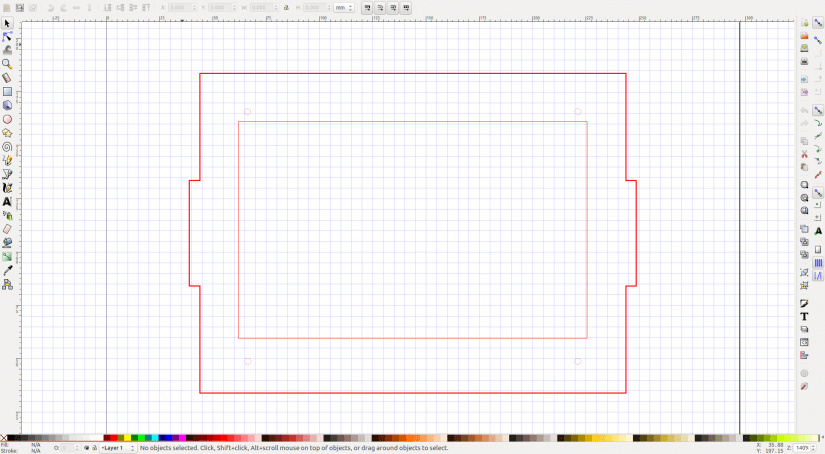Toggle snap nodes, paths and handles

point(818,110)
